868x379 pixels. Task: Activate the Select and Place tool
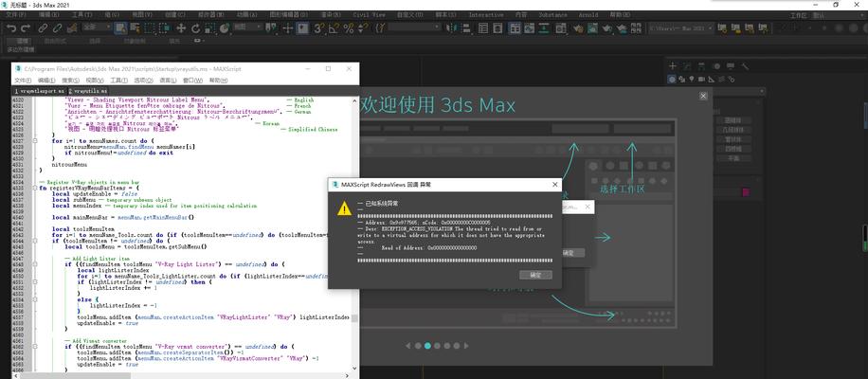coord(225,27)
